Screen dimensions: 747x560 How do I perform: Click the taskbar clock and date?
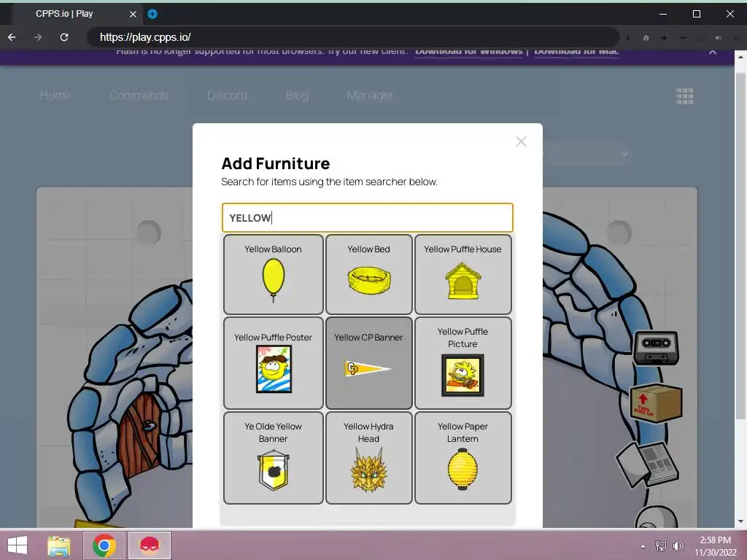pos(715,546)
